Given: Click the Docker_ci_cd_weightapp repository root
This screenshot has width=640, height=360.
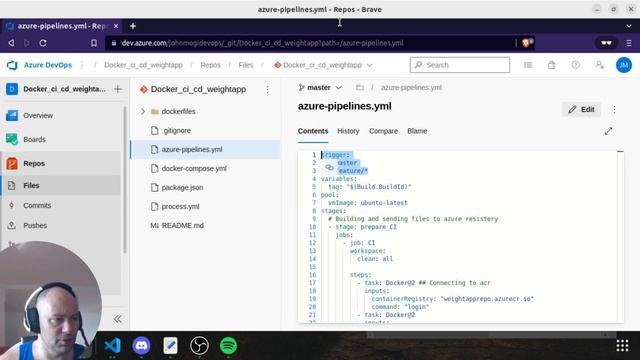Looking at the screenshot, I should [198, 89].
